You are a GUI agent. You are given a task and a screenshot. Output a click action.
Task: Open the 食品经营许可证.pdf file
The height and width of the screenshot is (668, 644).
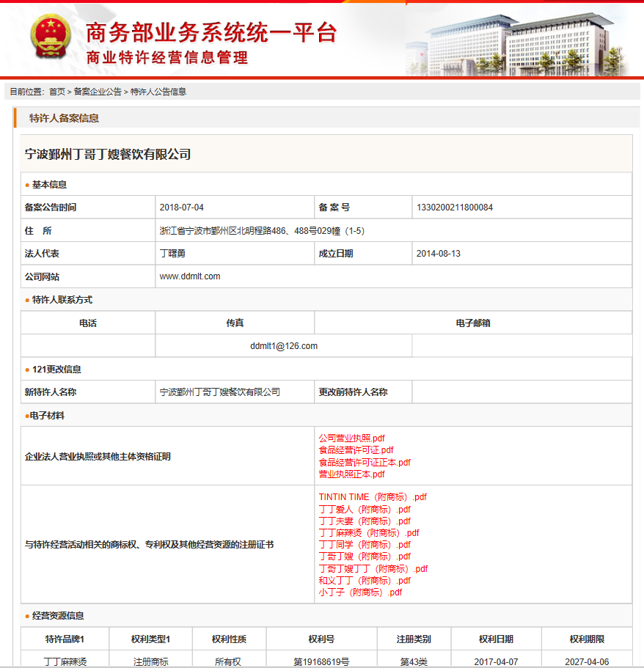[x=356, y=450]
